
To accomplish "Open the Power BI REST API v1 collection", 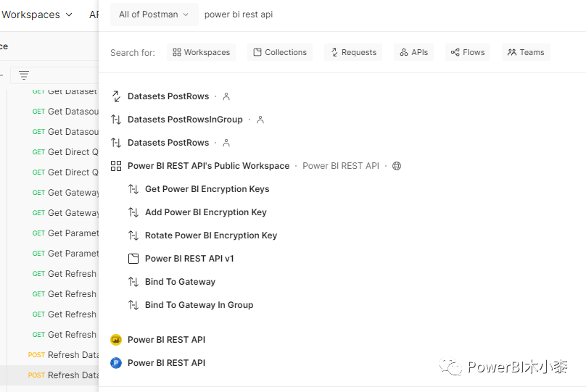I will click(189, 259).
